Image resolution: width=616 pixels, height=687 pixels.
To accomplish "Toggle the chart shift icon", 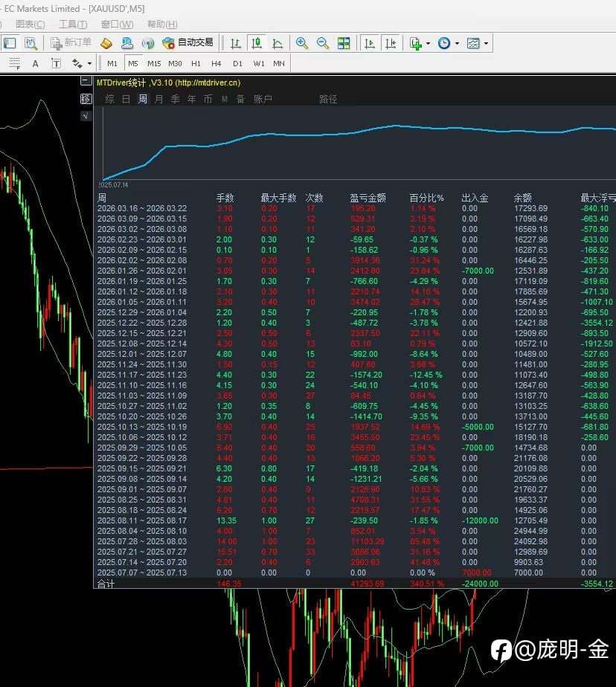I will 391,43.
